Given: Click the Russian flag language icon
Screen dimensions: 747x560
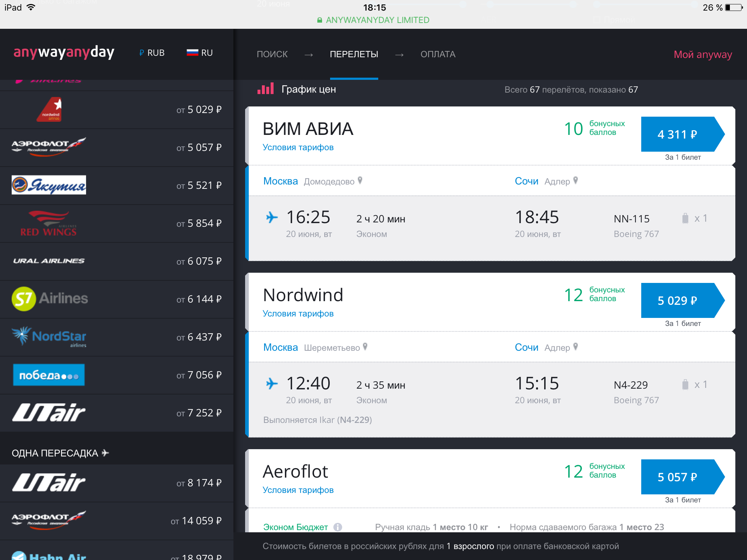Looking at the screenshot, I should tap(192, 53).
